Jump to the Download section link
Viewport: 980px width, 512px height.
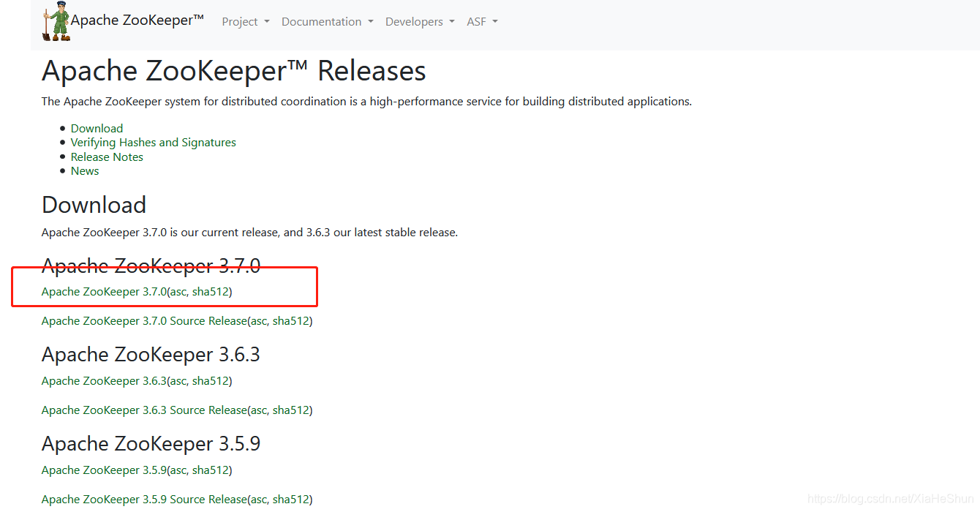[97, 128]
